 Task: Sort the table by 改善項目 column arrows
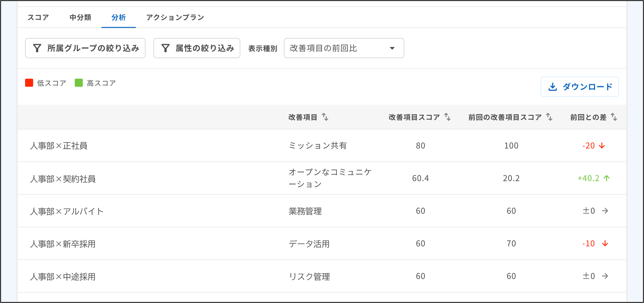[x=325, y=117]
